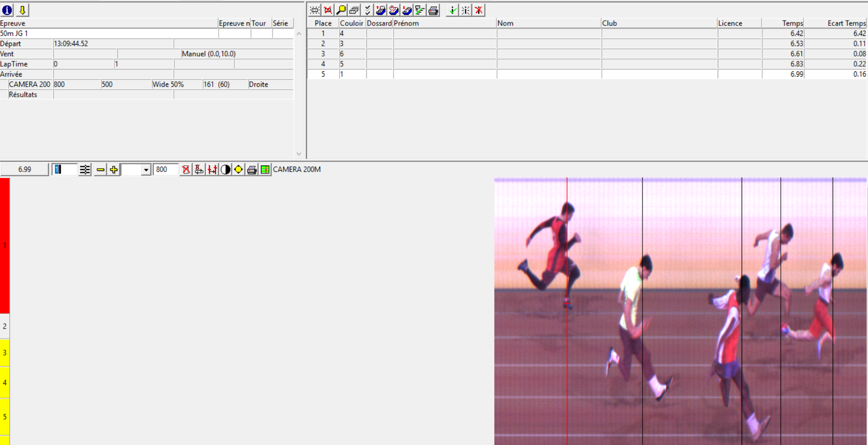This screenshot has height=445, width=868.
Task: Click the Temps column header
Action: click(x=783, y=23)
